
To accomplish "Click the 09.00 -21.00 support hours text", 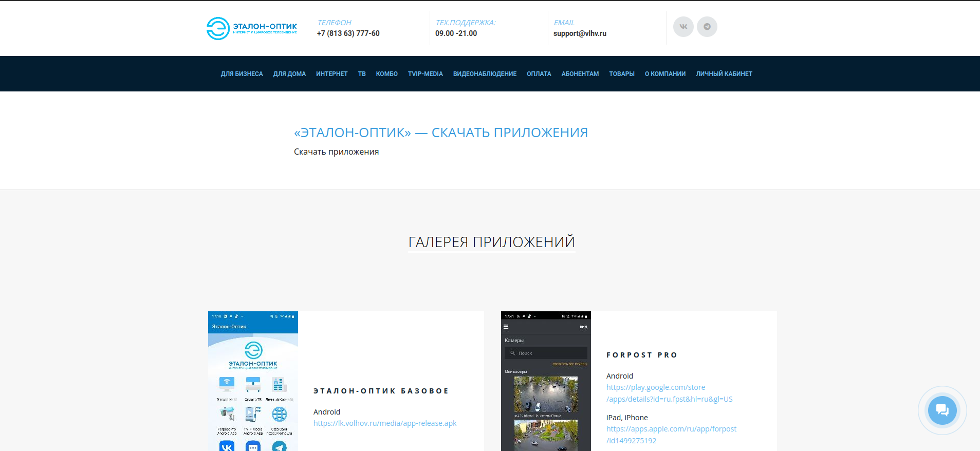I will 456,33.
